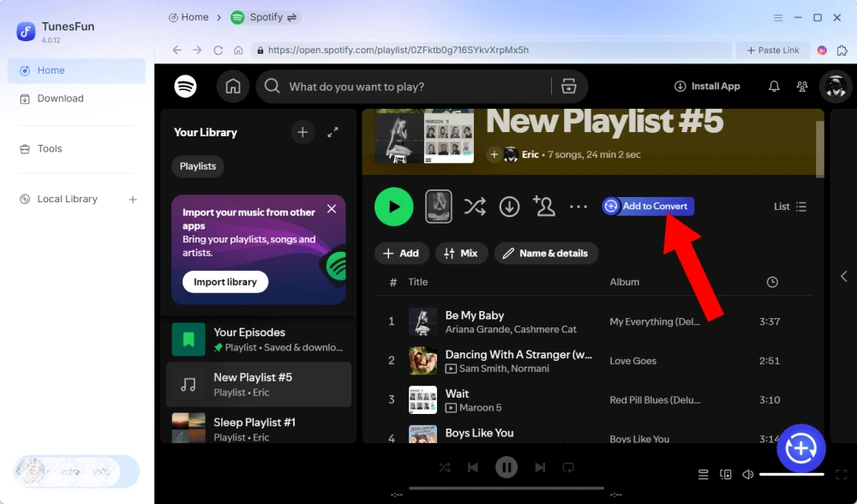Screen dimensions: 857x504
Task: Open New Playlist #5 in library
Action: coord(259,384)
